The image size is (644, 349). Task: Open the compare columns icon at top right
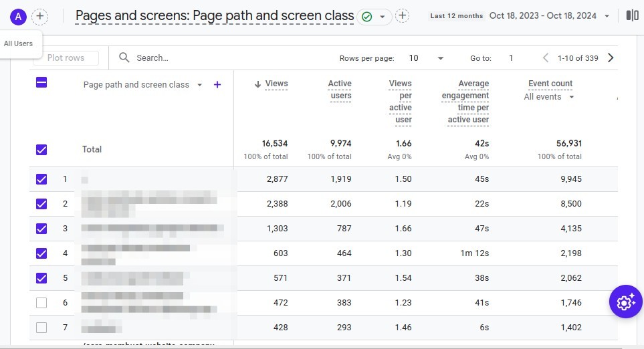[x=632, y=15]
